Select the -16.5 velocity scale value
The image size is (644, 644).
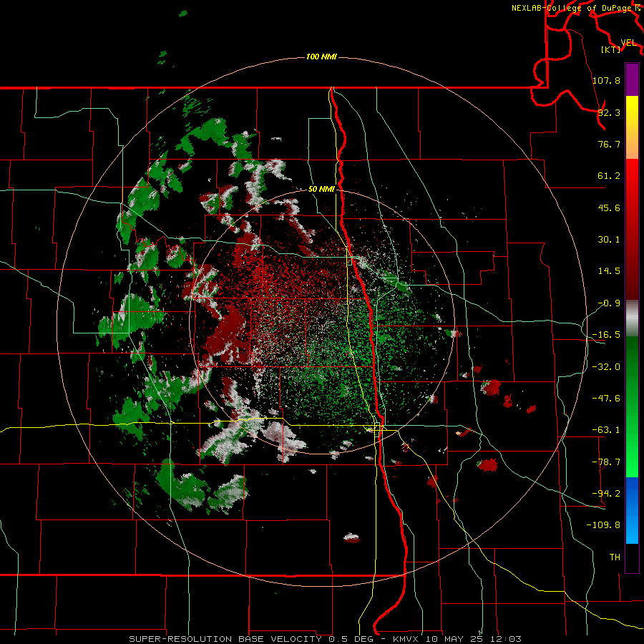(606, 335)
